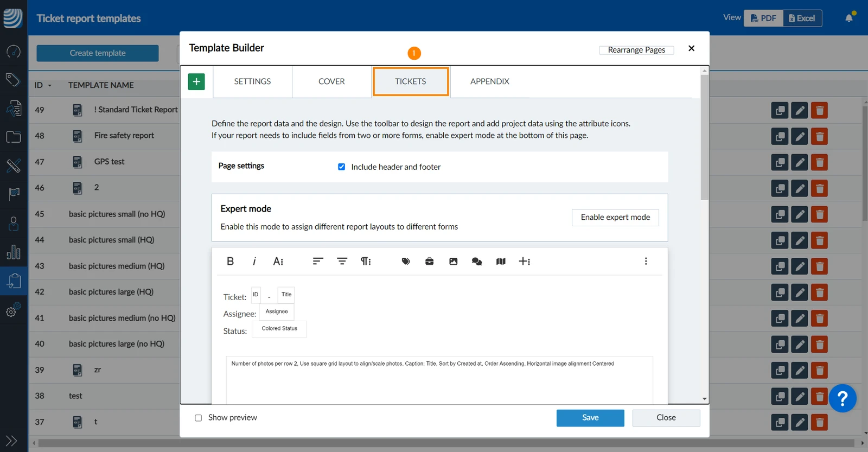Image resolution: width=868 pixels, height=452 pixels.
Task: Click the dialog's vertical scrollbar
Action: (704, 137)
